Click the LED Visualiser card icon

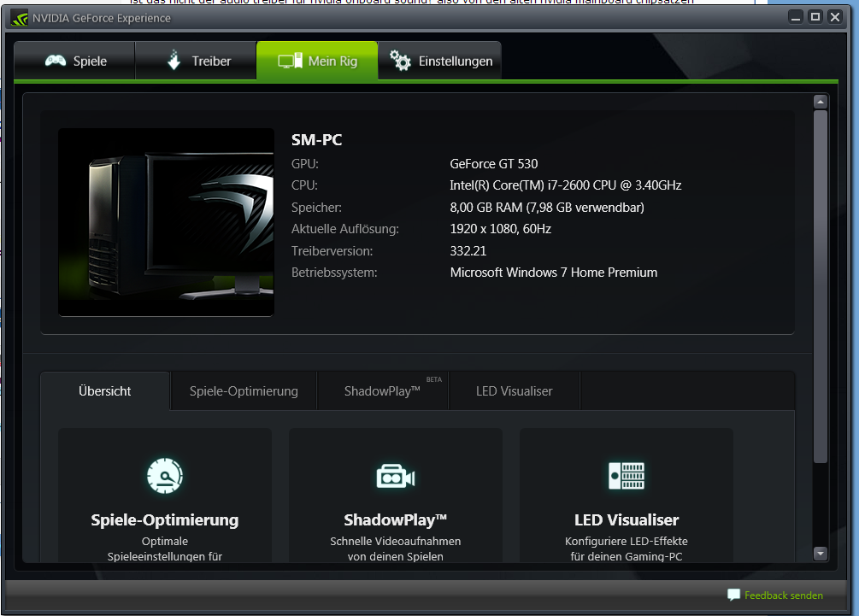point(627,476)
